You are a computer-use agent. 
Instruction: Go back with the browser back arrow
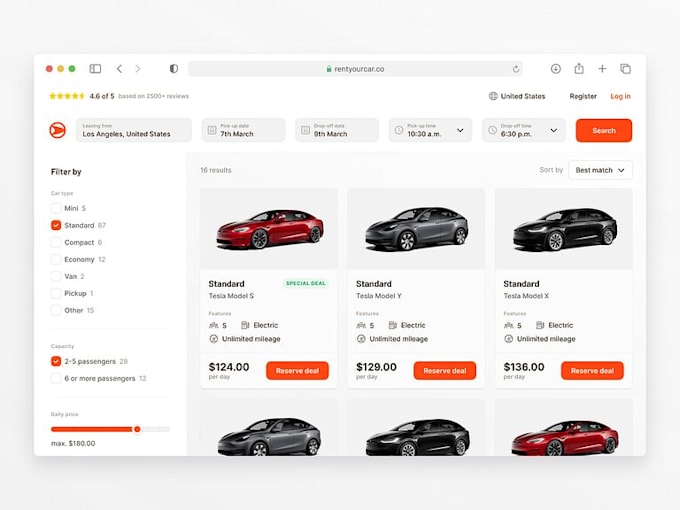[x=119, y=69]
